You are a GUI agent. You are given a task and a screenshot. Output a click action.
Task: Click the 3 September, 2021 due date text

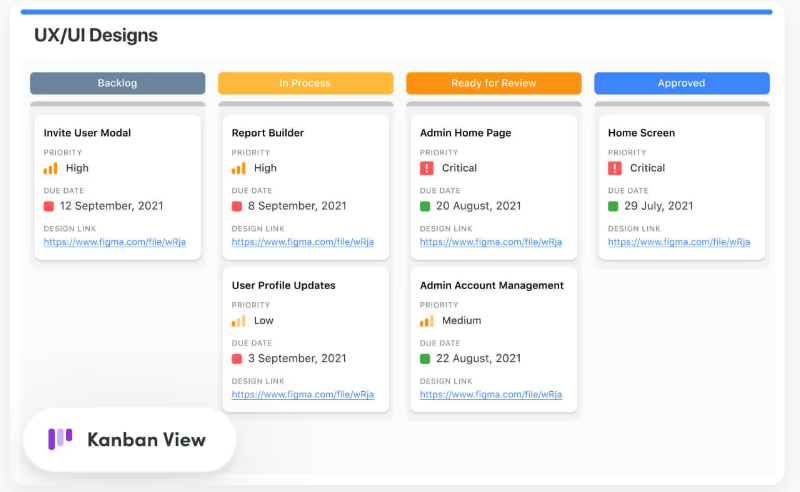[297, 359]
